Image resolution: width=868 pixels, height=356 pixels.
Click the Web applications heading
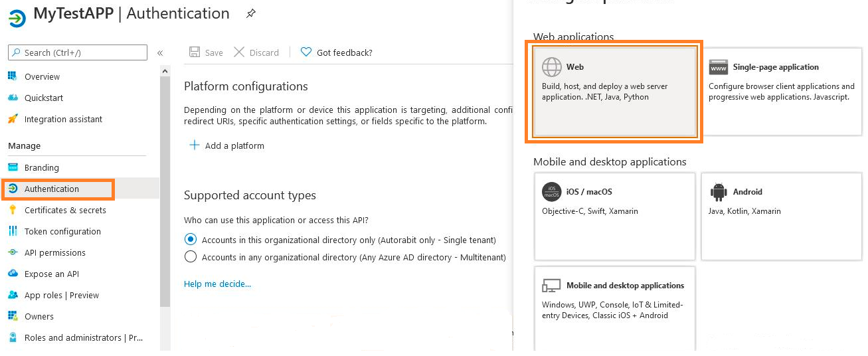(574, 37)
